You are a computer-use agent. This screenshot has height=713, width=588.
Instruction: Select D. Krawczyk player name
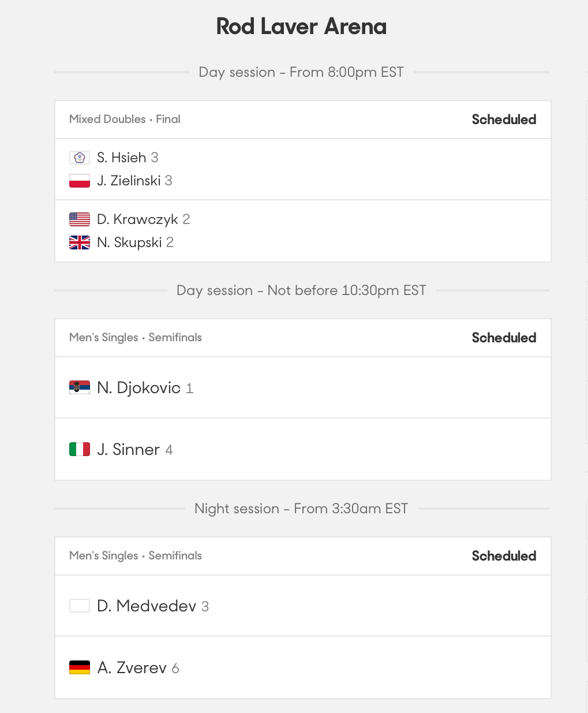tap(137, 219)
